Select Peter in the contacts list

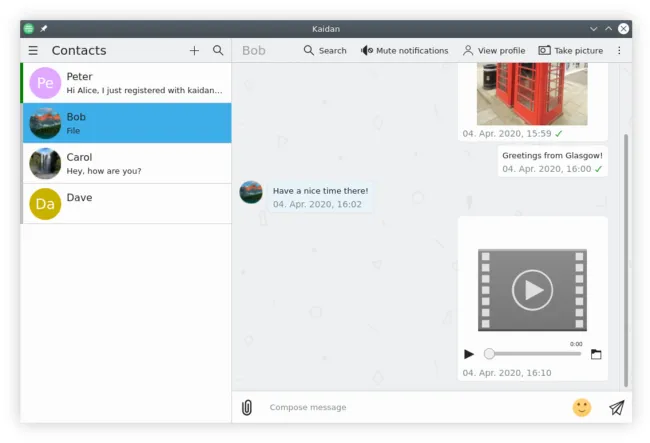pos(126,83)
